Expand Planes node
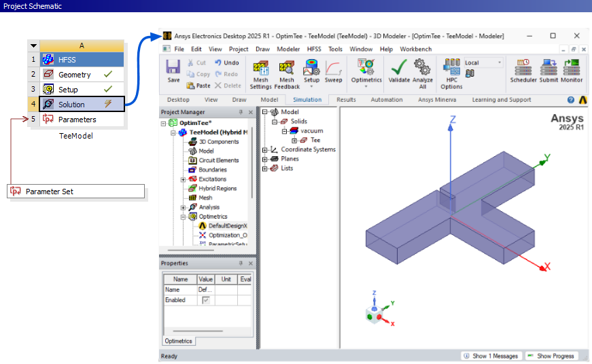 click(265, 159)
